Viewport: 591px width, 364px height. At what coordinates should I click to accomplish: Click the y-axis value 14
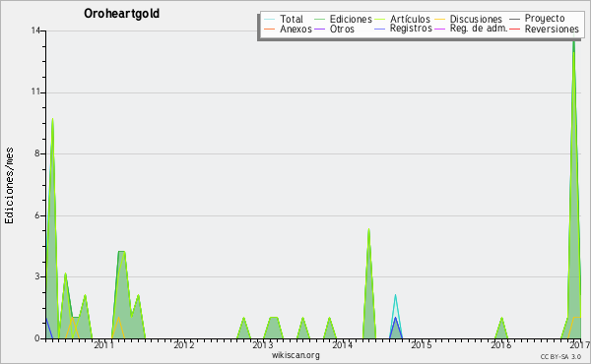tap(35, 30)
